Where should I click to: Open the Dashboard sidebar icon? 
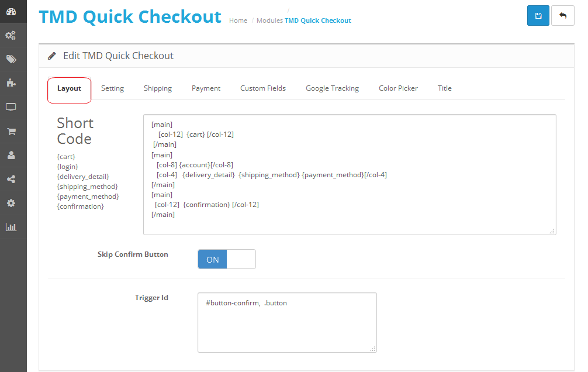(11, 12)
